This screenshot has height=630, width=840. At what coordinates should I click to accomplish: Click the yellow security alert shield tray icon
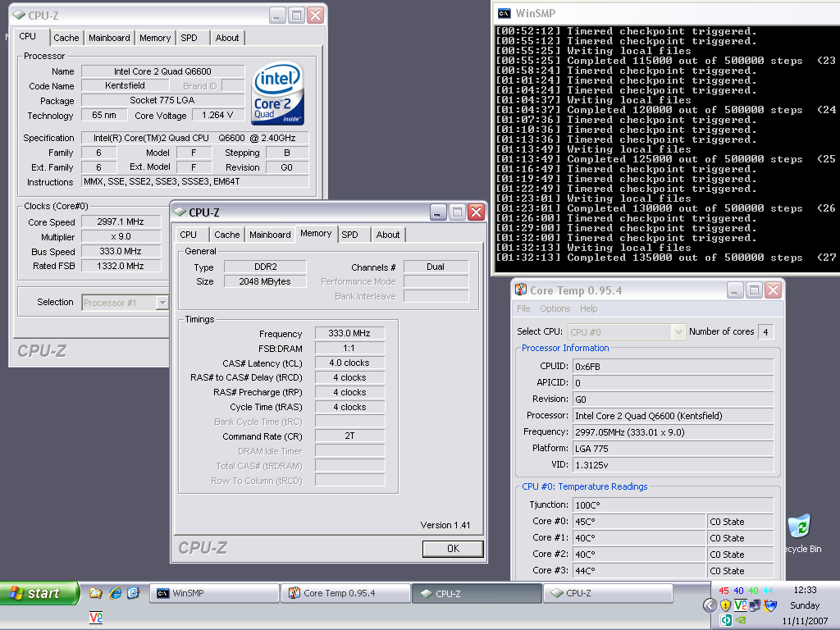pyautogui.click(x=725, y=605)
